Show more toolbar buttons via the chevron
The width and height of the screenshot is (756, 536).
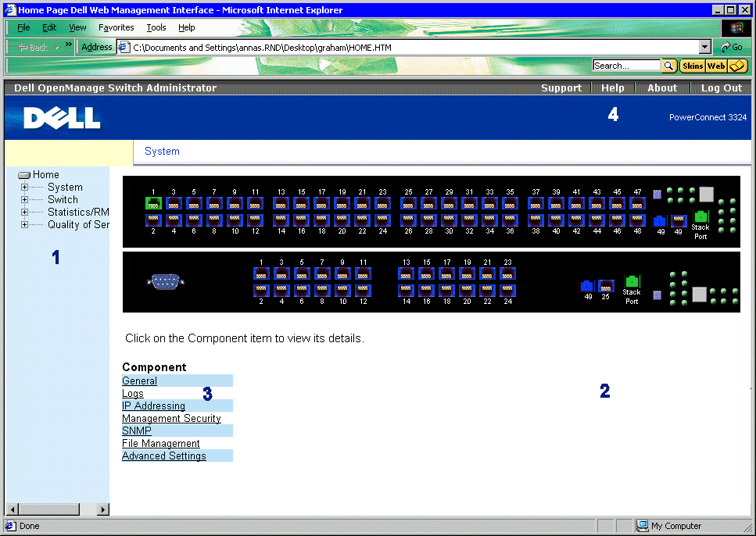[69, 45]
